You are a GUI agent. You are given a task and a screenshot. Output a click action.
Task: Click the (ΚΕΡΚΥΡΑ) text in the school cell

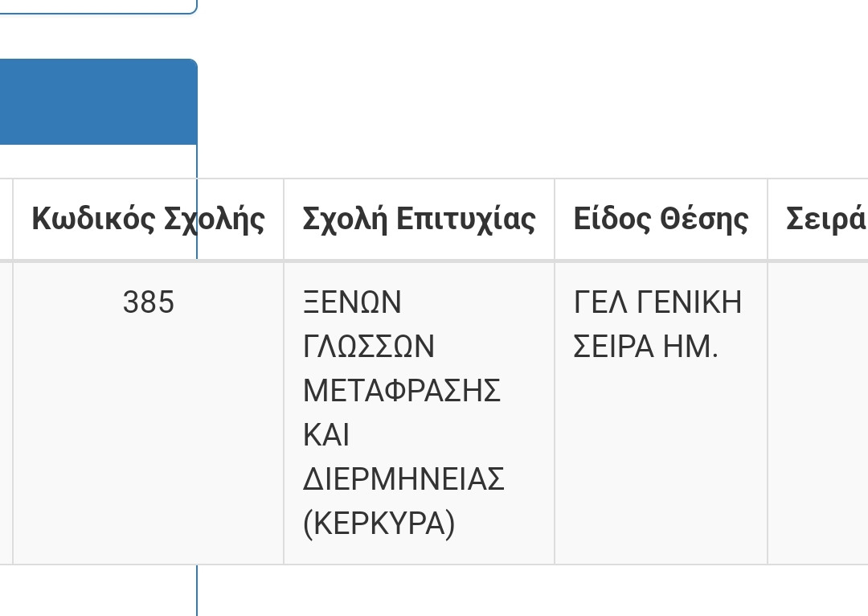(379, 524)
